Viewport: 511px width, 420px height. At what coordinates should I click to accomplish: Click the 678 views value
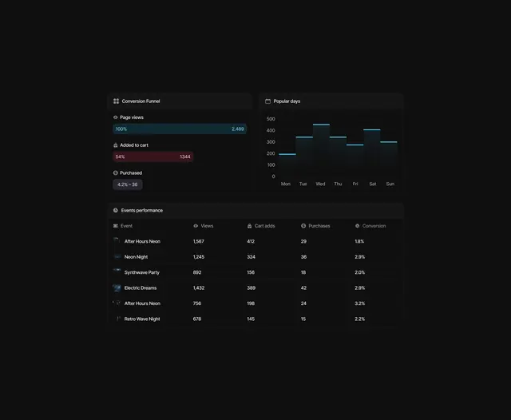[197, 319]
